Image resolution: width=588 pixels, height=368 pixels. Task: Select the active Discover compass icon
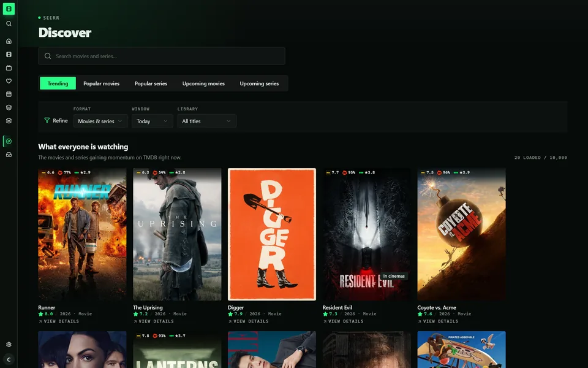click(x=9, y=142)
